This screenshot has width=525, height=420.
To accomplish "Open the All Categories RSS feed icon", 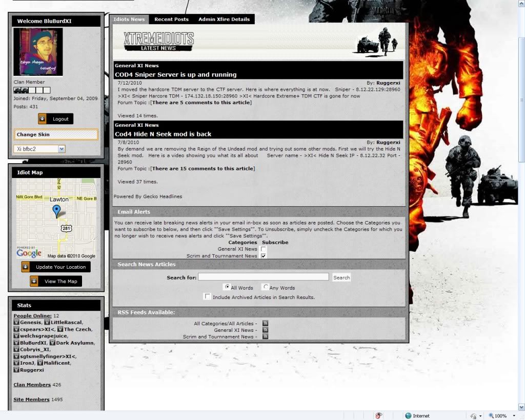I will pos(265,324).
